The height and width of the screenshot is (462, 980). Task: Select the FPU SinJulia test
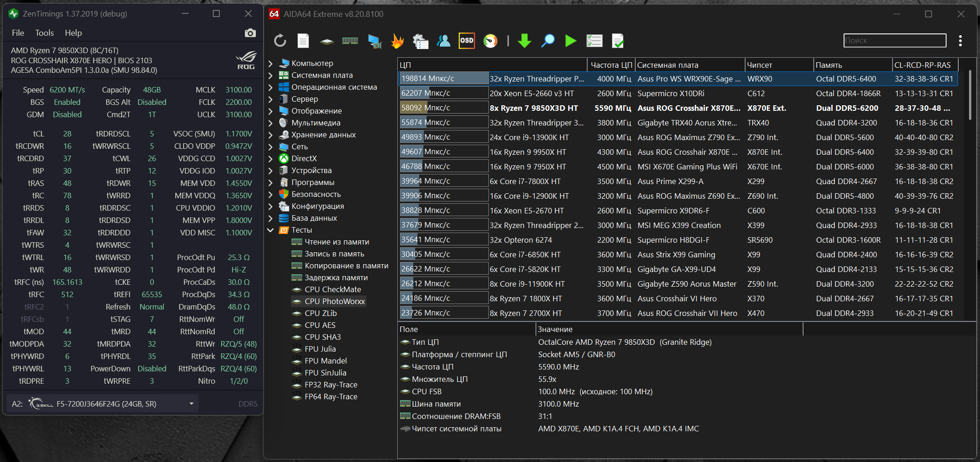pyautogui.click(x=325, y=373)
